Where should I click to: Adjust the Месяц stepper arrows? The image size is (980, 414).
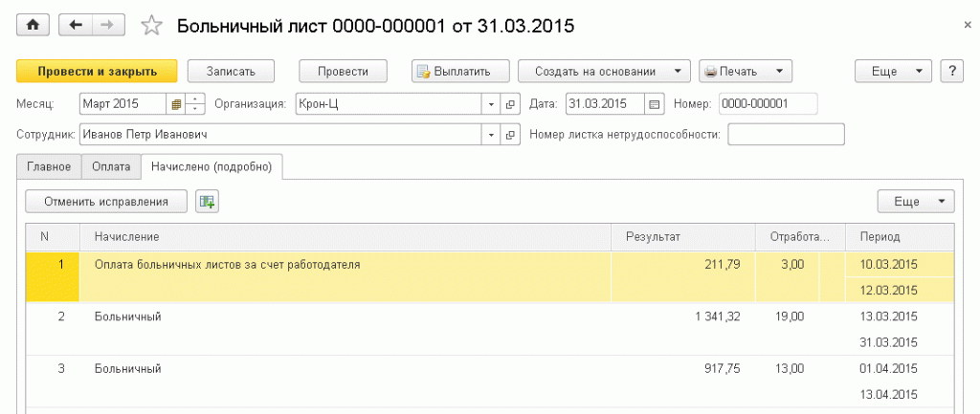(195, 104)
